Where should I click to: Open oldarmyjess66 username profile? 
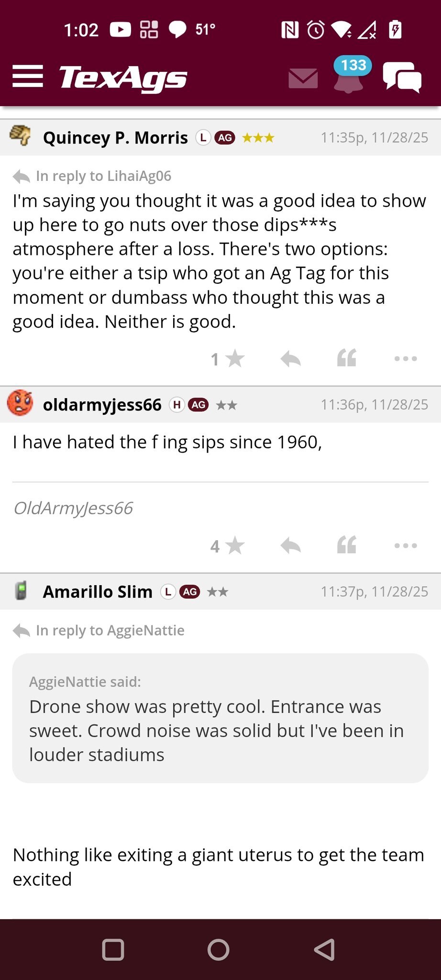(102, 405)
